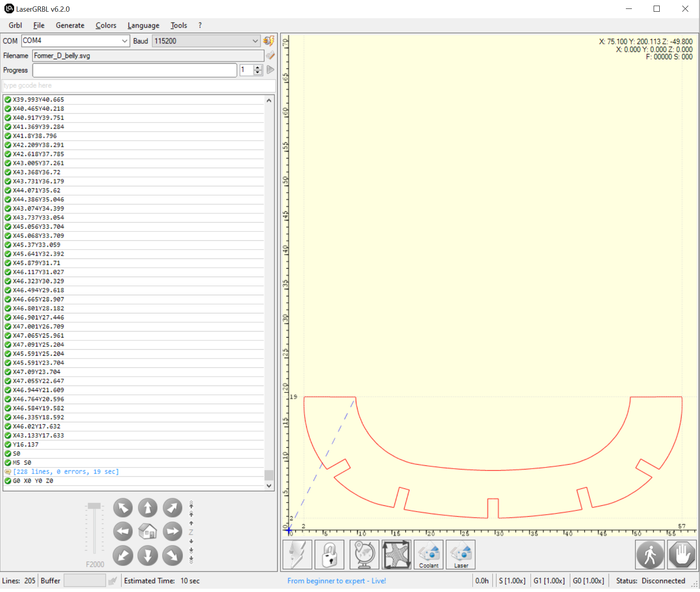Screen dimensions: 700x592
Task: Open the Generate menu
Action: [x=70, y=25]
